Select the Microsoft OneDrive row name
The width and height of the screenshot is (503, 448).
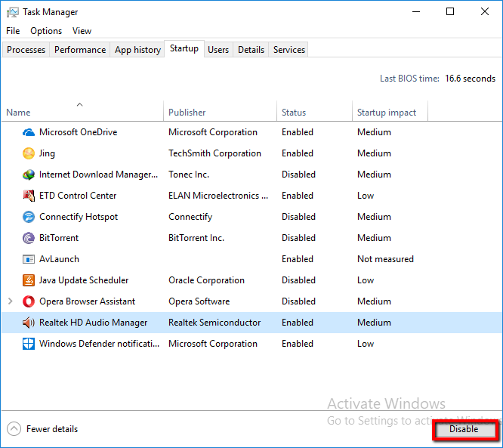79,132
